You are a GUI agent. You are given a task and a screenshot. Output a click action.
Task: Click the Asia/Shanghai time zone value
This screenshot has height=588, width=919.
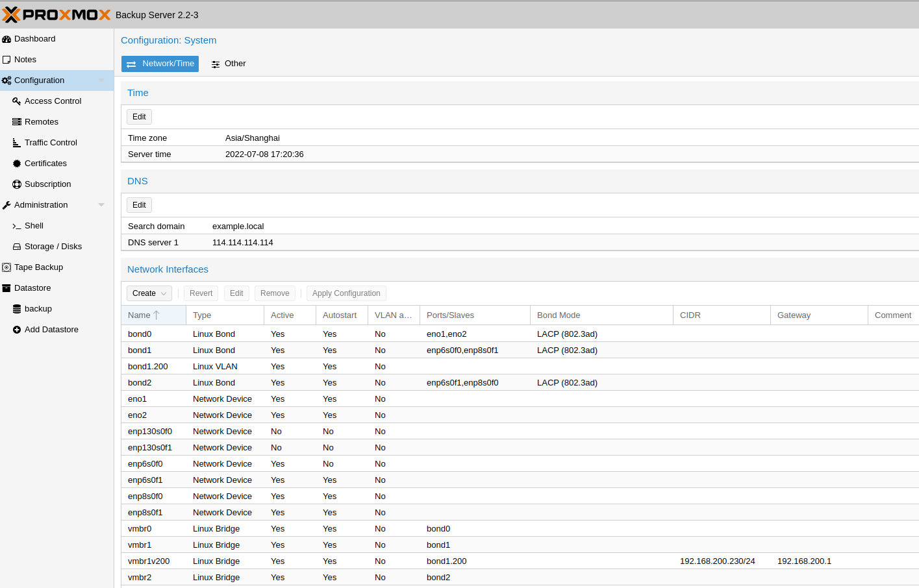pos(253,138)
